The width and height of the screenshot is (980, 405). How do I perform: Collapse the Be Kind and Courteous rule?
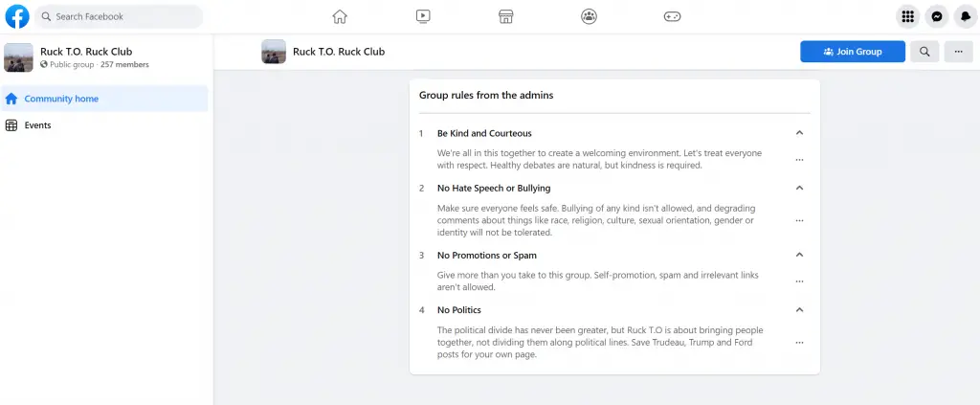[x=799, y=133]
